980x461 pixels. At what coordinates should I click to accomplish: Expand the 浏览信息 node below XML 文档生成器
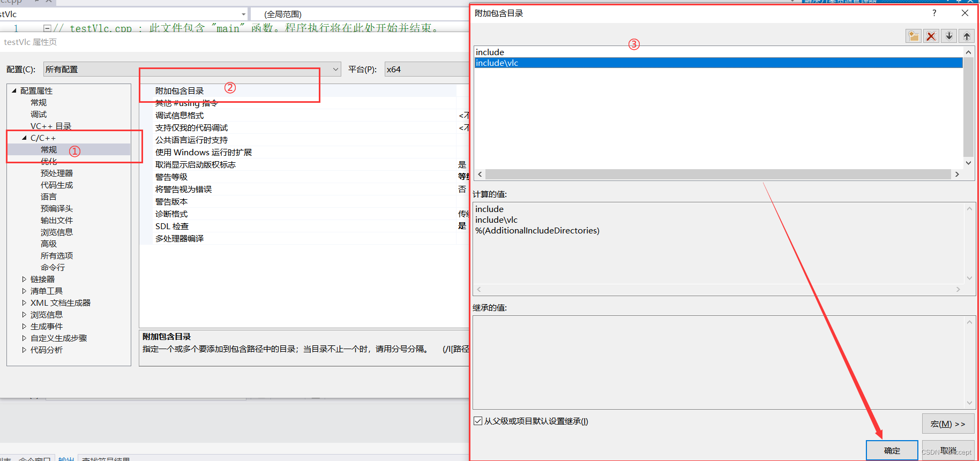pyautogui.click(x=24, y=314)
